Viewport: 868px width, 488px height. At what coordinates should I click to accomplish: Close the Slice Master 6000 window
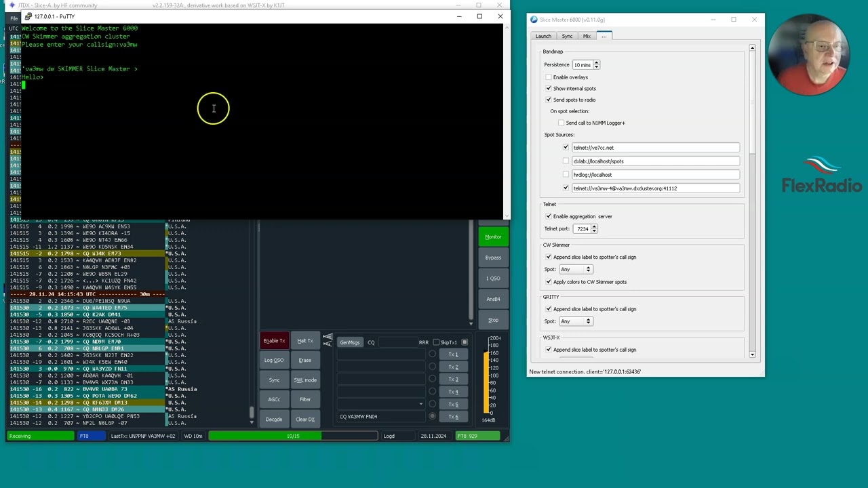coord(754,20)
